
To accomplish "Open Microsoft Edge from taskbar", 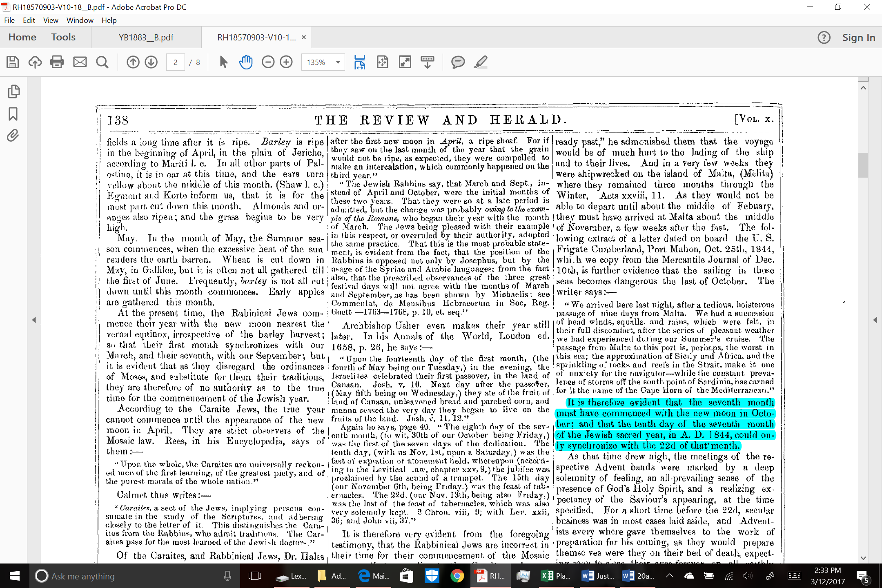I will [374, 576].
